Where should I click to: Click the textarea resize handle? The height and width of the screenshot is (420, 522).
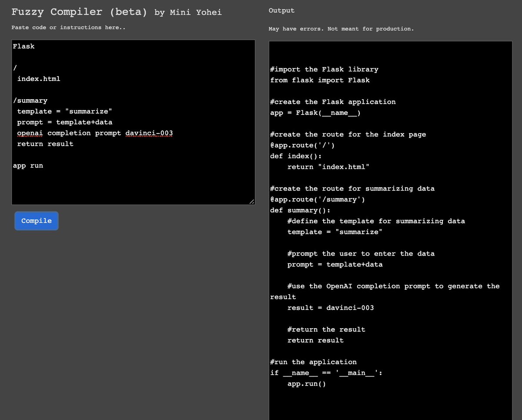point(252,201)
